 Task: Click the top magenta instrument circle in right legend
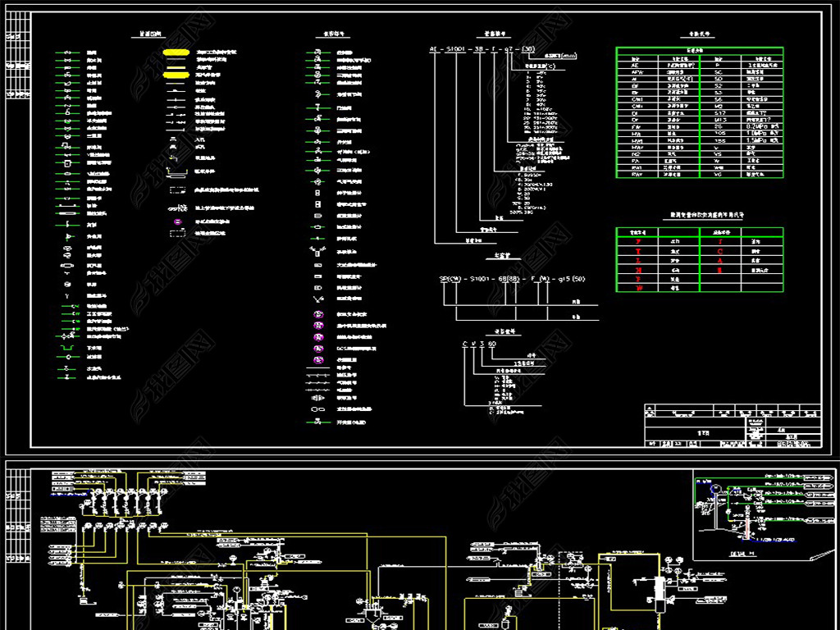click(x=317, y=314)
